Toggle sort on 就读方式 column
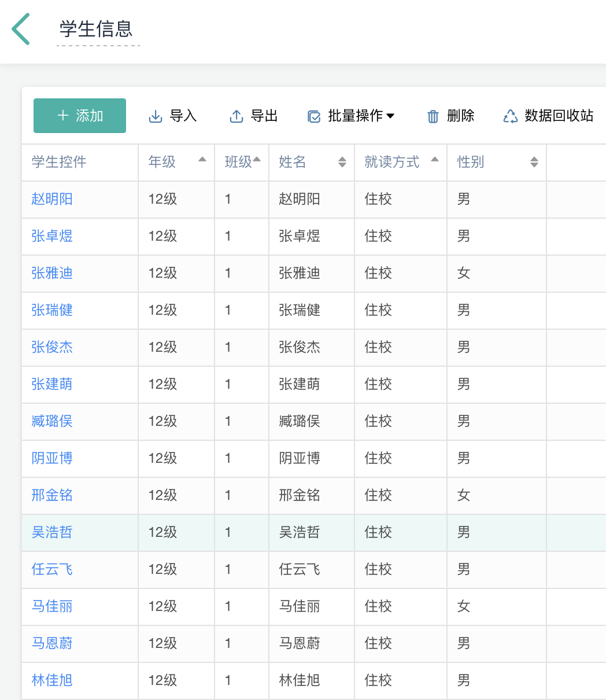The height and width of the screenshot is (700, 606). click(x=435, y=160)
